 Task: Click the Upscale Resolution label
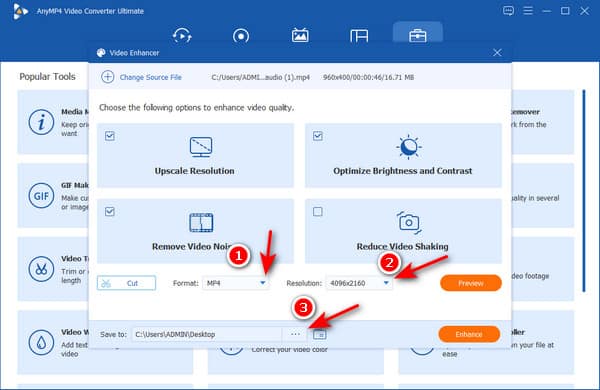coord(194,171)
